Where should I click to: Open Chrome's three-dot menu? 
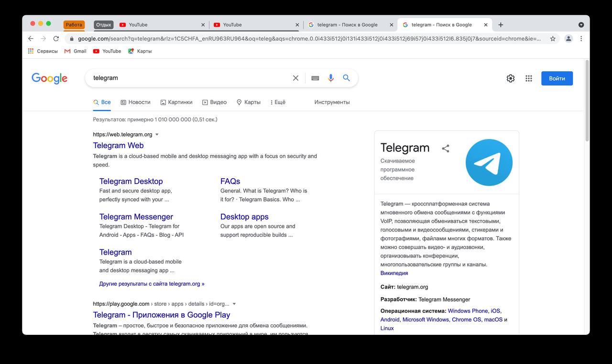[x=581, y=39]
